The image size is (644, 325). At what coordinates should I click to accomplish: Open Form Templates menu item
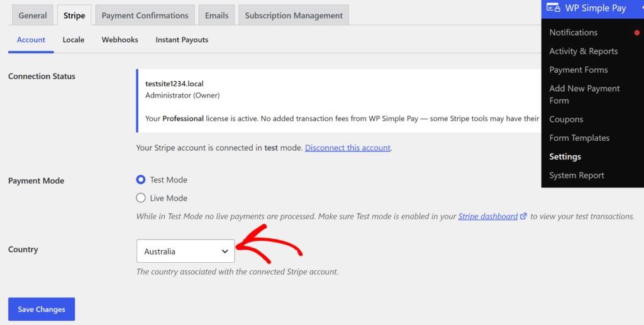click(579, 138)
